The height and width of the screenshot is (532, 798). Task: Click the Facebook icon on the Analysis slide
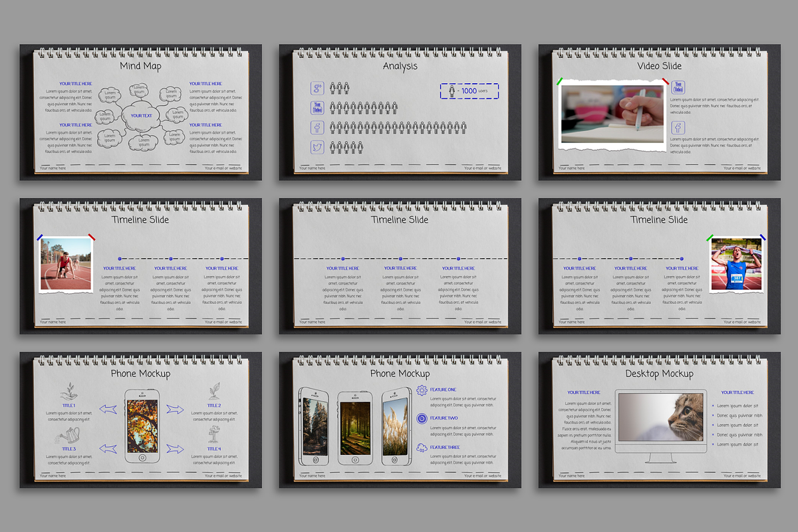[318, 128]
